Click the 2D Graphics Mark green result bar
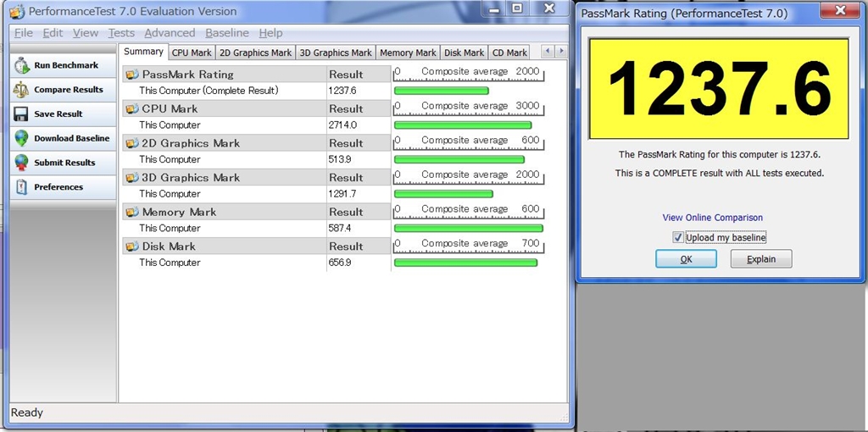The image size is (868, 432). tap(459, 159)
